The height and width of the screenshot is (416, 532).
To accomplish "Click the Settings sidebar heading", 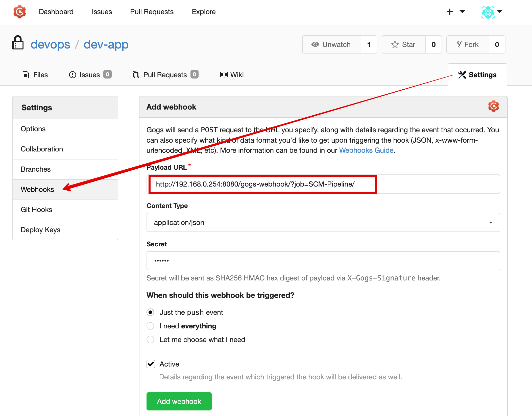I will (x=37, y=108).
